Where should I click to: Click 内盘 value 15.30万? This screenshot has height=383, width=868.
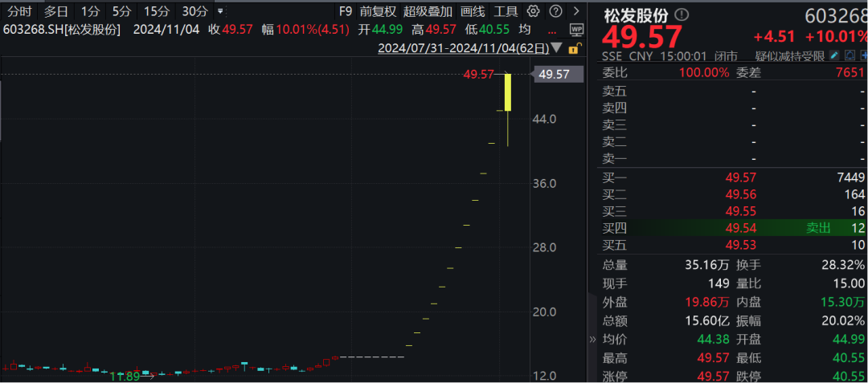(x=841, y=303)
